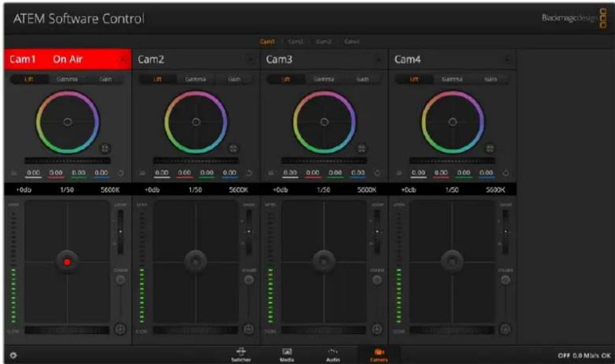Image resolution: width=615 pixels, height=364 pixels.
Task: Click Cam4 iris control joystick
Action: click(x=452, y=260)
